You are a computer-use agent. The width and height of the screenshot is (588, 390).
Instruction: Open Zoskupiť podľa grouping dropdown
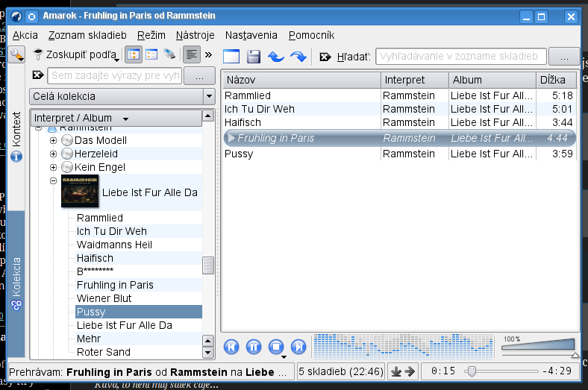pos(76,54)
